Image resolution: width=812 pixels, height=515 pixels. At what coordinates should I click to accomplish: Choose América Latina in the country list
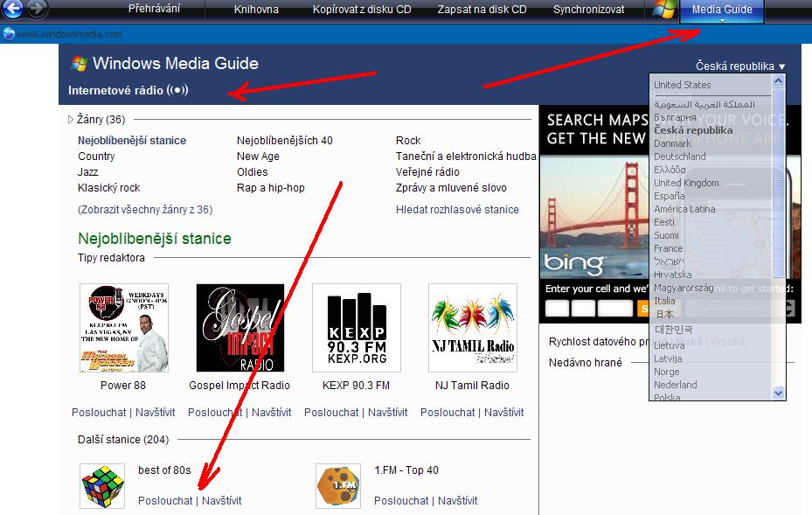coord(684,209)
